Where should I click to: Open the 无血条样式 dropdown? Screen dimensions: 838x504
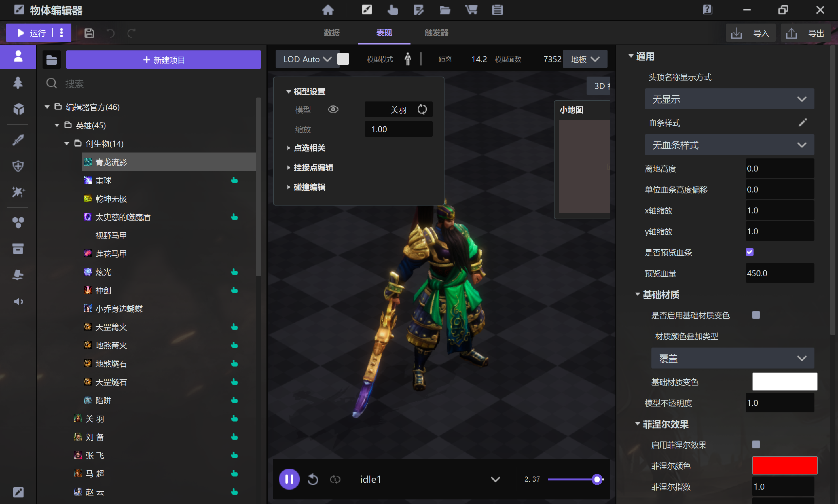pyautogui.click(x=729, y=145)
